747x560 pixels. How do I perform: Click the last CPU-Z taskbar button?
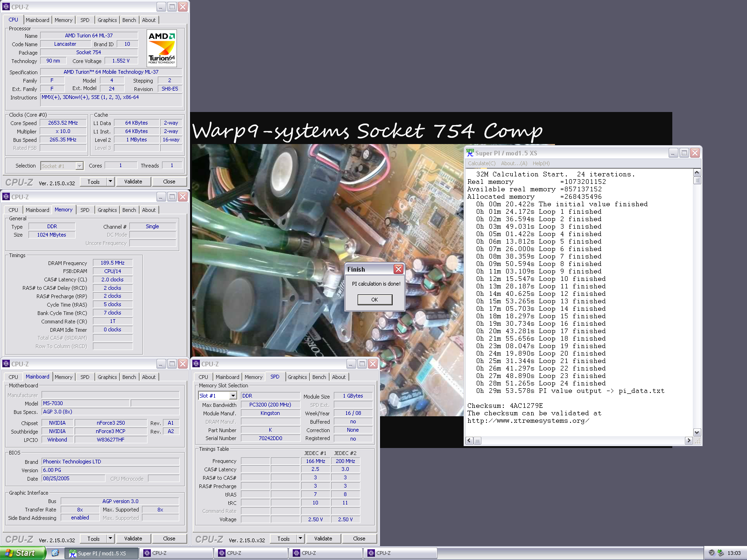[x=401, y=553]
